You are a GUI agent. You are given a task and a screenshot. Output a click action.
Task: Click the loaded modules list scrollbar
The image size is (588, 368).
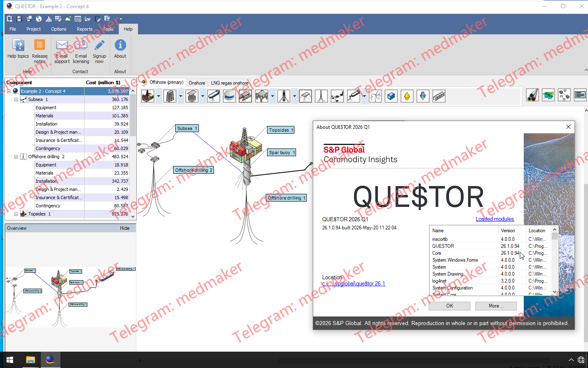tap(555, 261)
